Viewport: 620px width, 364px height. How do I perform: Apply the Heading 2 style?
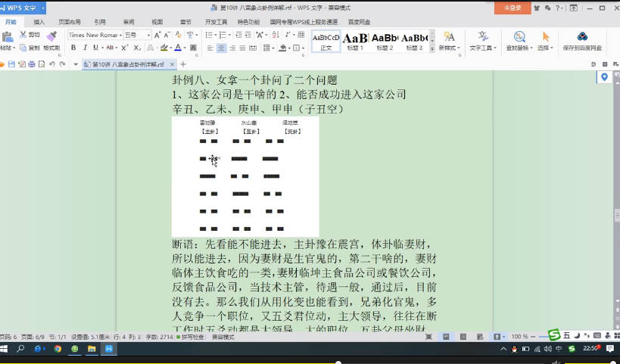pyautogui.click(x=385, y=41)
